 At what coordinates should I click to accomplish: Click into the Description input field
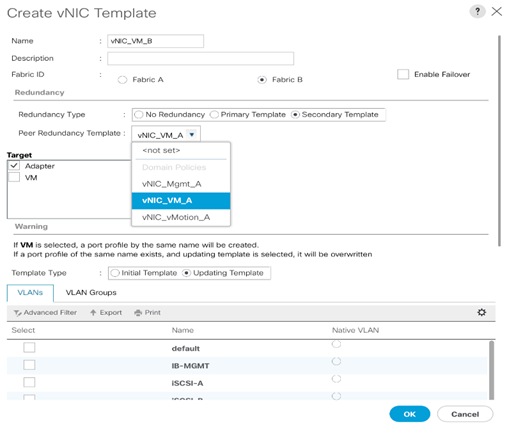[200, 58]
